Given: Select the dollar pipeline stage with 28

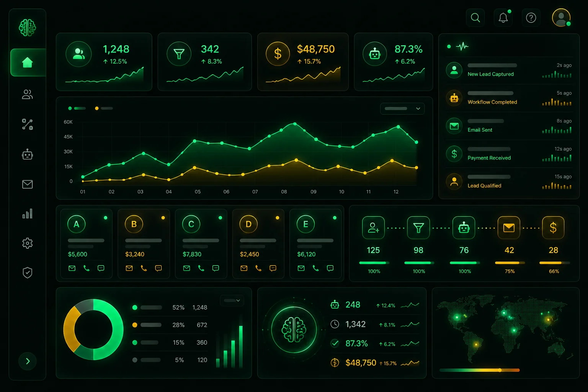Looking at the screenshot, I should pos(553,228).
